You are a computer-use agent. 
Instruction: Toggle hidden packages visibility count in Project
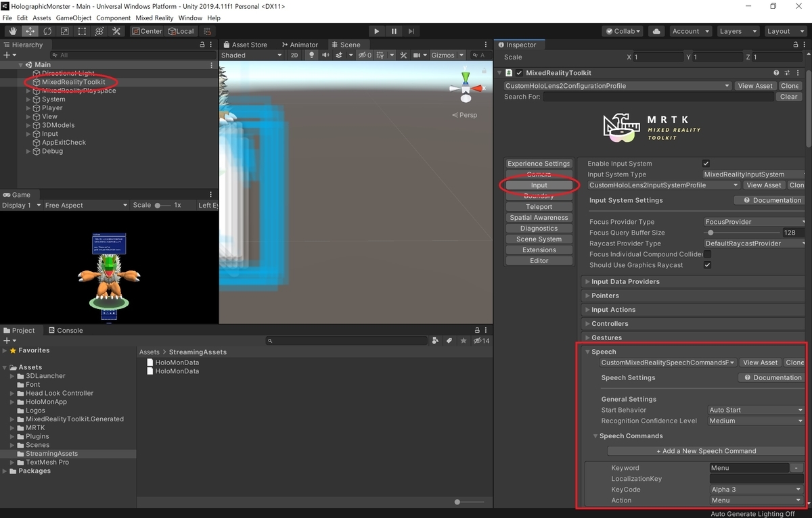point(481,341)
